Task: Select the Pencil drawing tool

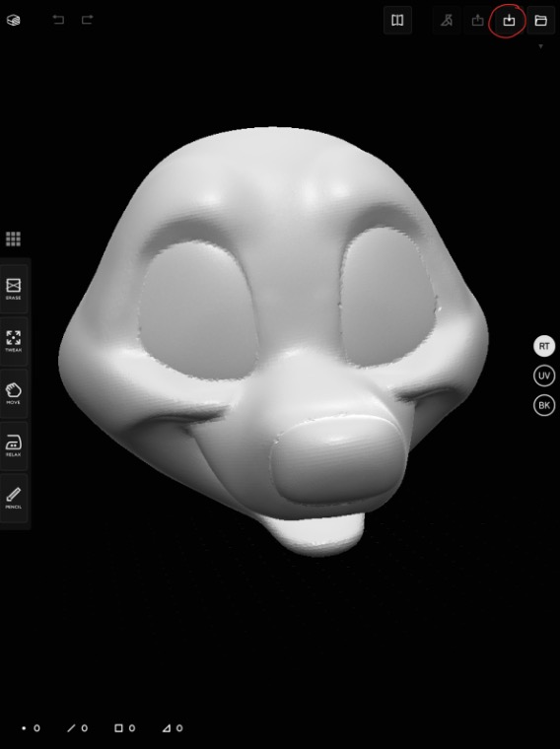Action: (x=14, y=498)
